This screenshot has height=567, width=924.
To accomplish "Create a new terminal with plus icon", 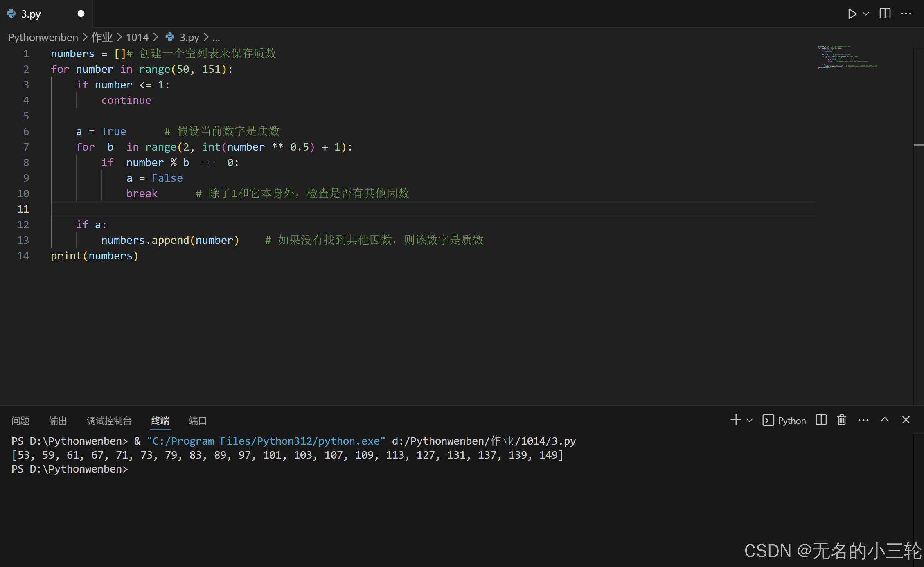I will pyautogui.click(x=735, y=420).
